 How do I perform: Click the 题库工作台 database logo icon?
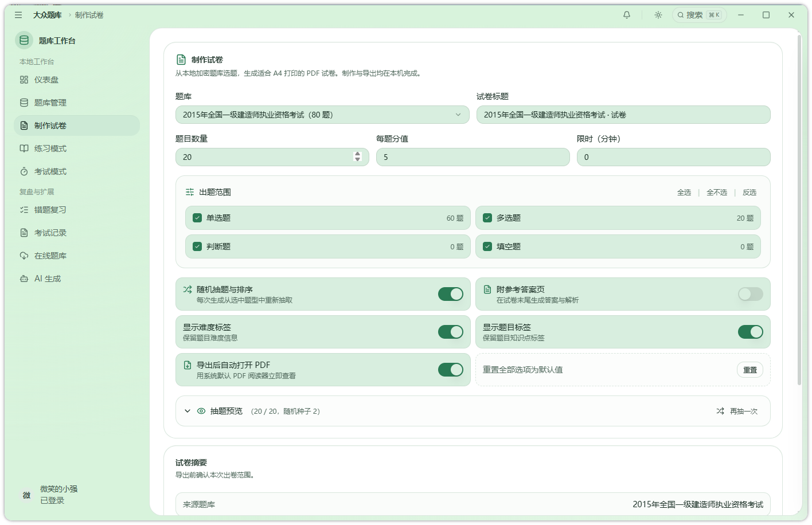point(24,40)
